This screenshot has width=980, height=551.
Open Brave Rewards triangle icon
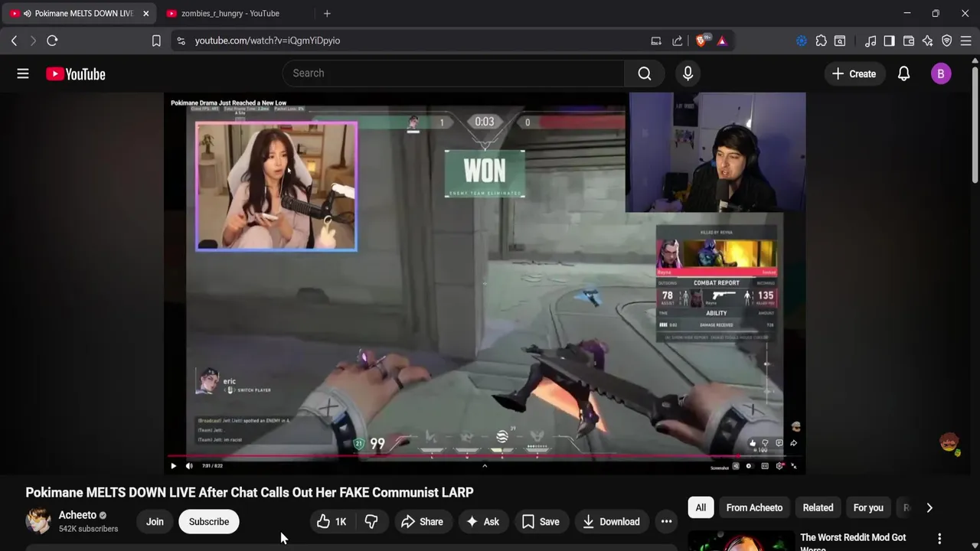(722, 41)
